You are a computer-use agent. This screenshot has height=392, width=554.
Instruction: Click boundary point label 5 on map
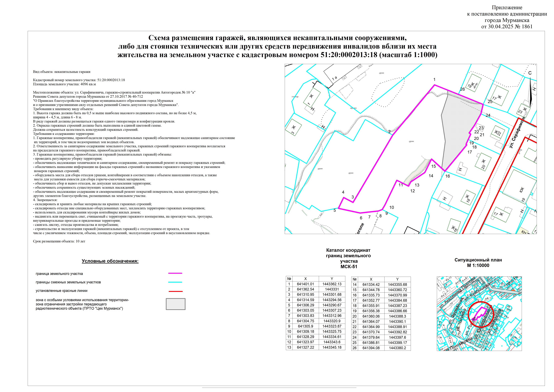point(335,210)
